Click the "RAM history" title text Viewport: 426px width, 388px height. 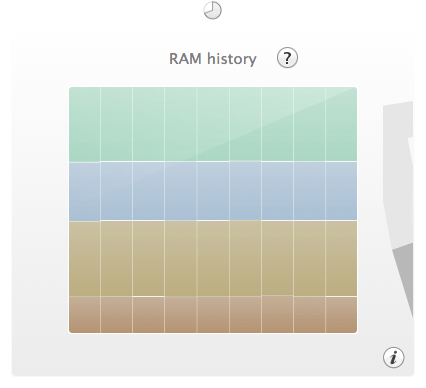(213, 59)
